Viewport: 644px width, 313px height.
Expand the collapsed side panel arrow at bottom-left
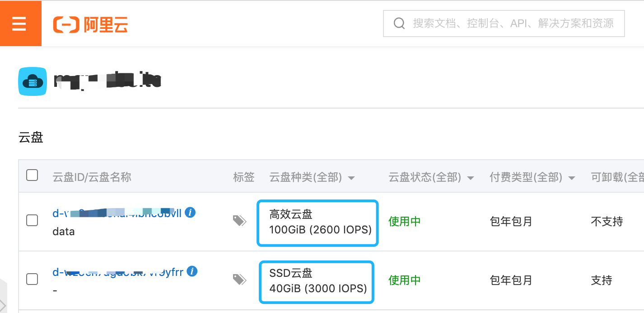click(3, 304)
